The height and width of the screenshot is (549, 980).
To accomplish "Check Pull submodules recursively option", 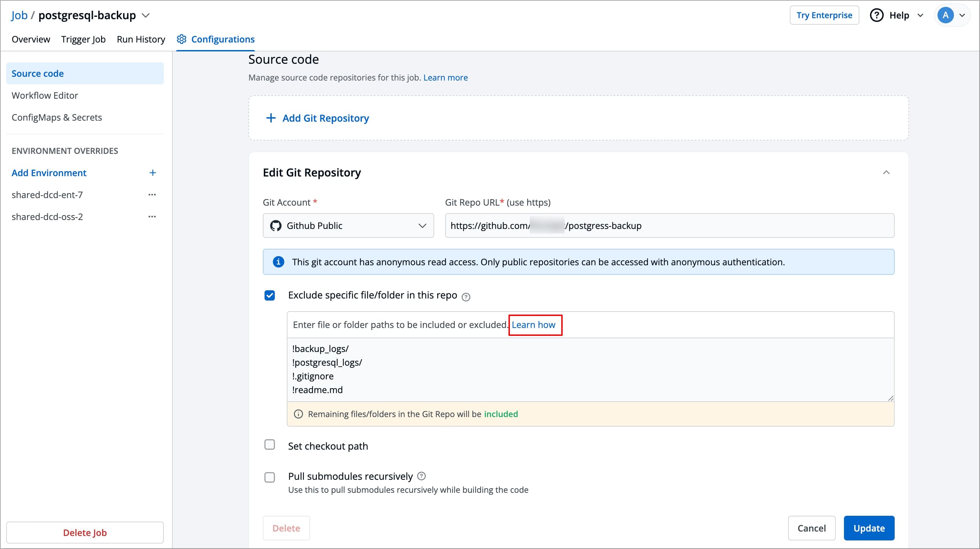I will [x=270, y=477].
